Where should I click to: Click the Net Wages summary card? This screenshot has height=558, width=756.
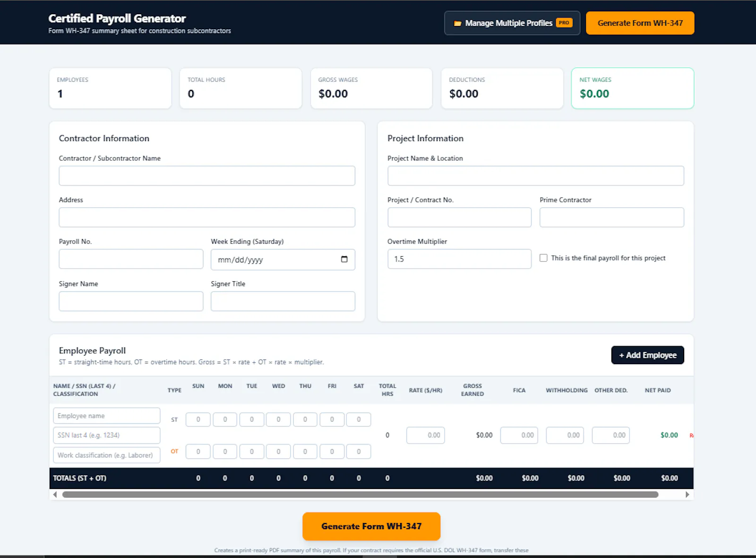tap(633, 88)
